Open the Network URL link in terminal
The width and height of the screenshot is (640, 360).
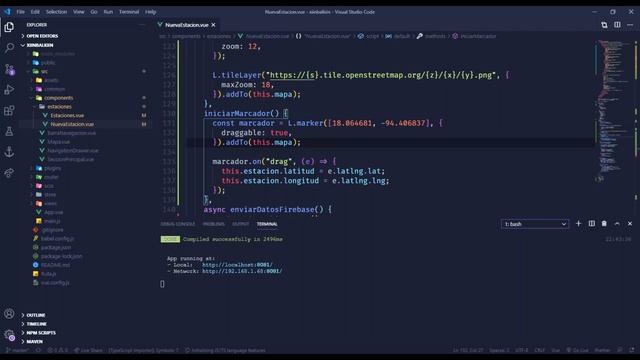pos(242,271)
